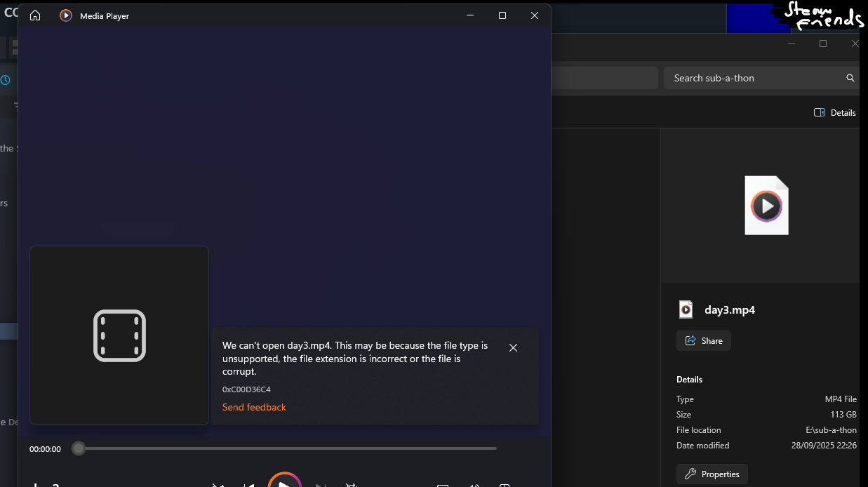Click the Share button for day3.mp4
The image size is (868, 487).
704,341
